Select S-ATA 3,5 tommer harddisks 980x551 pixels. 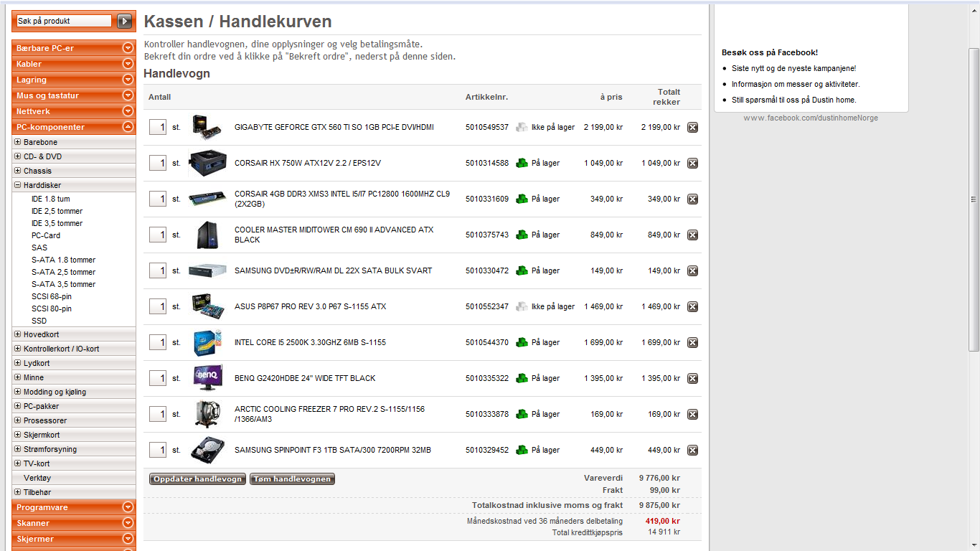click(63, 284)
